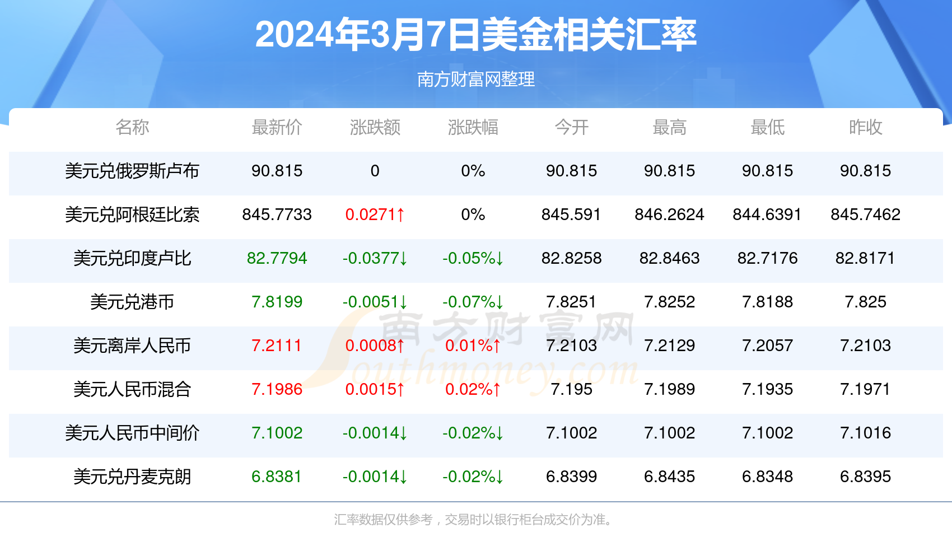
Task: Select opening value 7.8251
Action: (571, 302)
